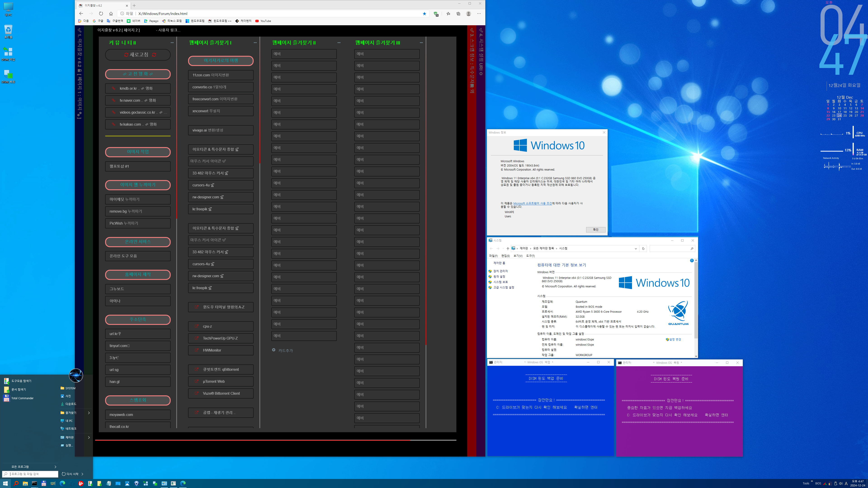
Task: Open 보기(V) menu in 시스템 window
Action: tap(518, 256)
